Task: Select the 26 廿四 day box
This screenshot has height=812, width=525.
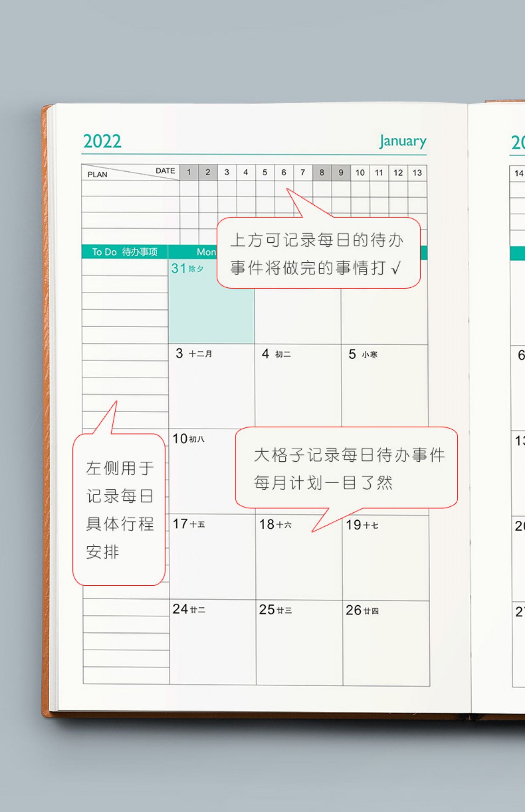Action: [386, 643]
